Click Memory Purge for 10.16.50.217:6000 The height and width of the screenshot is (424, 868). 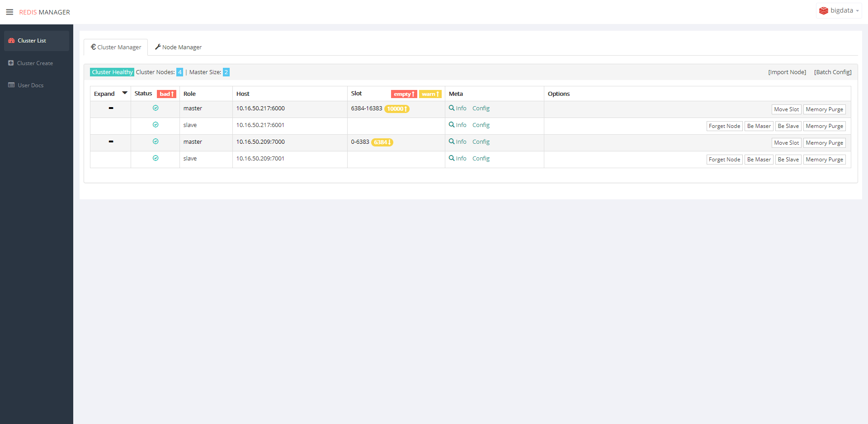tap(824, 109)
